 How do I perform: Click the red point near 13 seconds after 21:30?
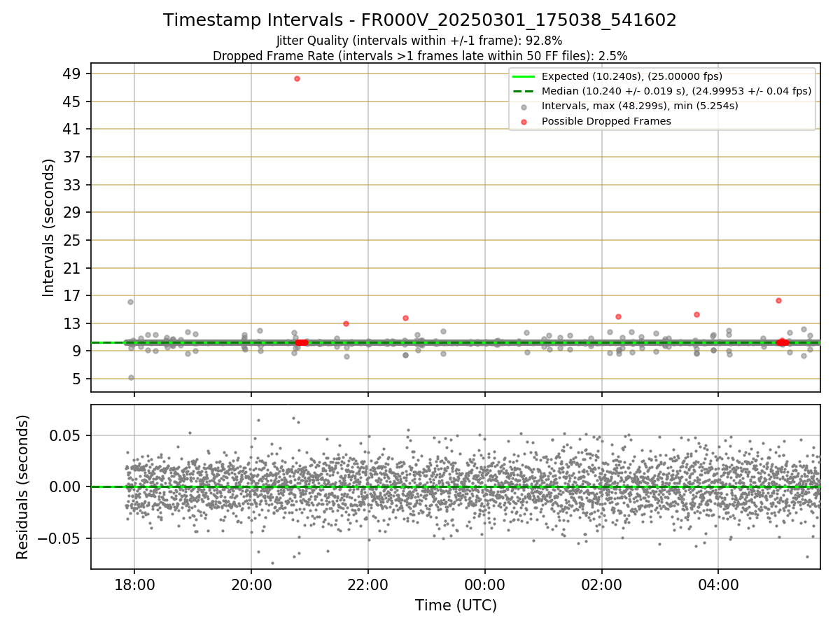pos(346,323)
